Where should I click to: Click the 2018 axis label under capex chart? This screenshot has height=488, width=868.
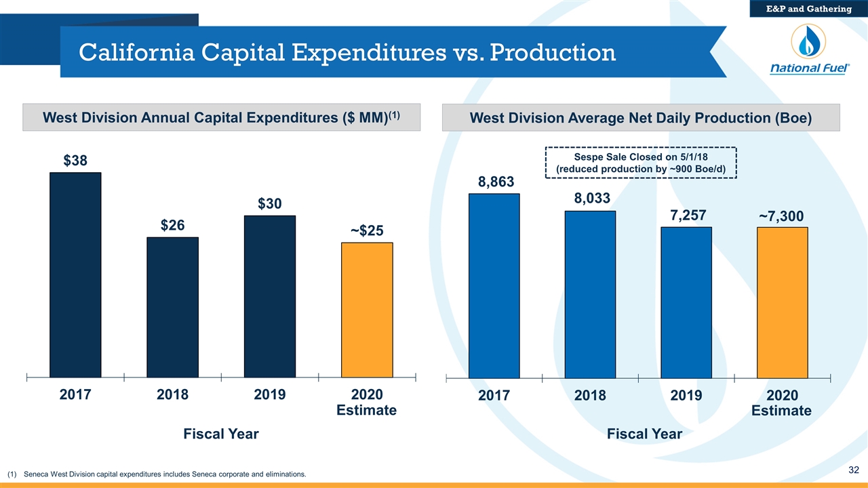point(172,395)
